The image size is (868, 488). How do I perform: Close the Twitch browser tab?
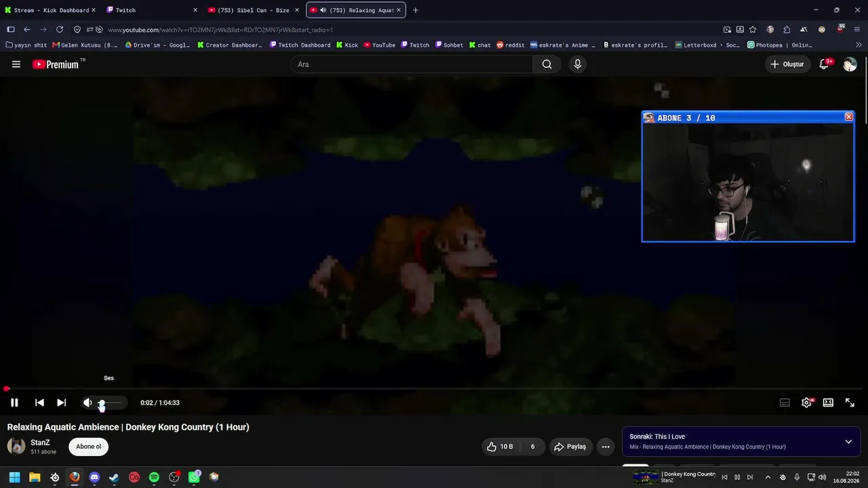point(195,10)
